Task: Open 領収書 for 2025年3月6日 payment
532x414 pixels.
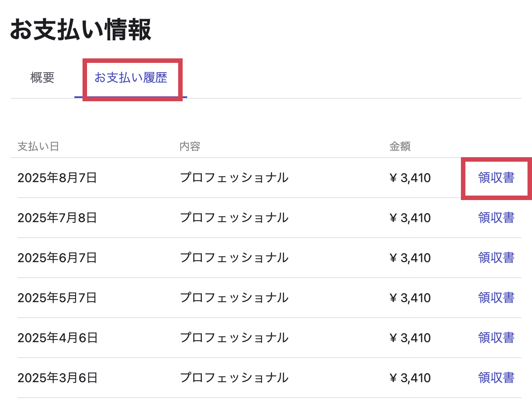Action: click(x=496, y=378)
